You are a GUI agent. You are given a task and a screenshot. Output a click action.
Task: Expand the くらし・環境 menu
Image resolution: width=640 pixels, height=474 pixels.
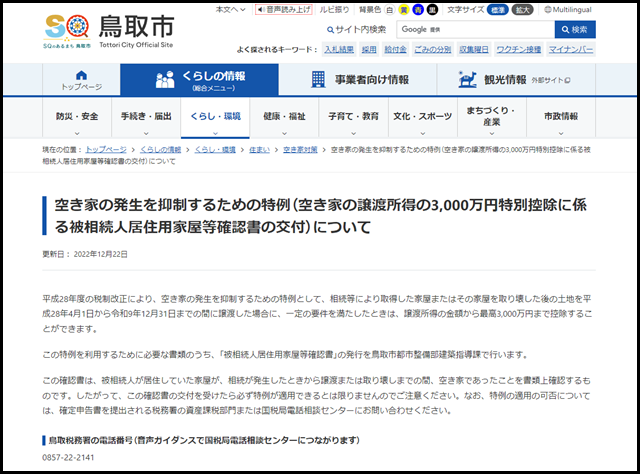[215, 119]
